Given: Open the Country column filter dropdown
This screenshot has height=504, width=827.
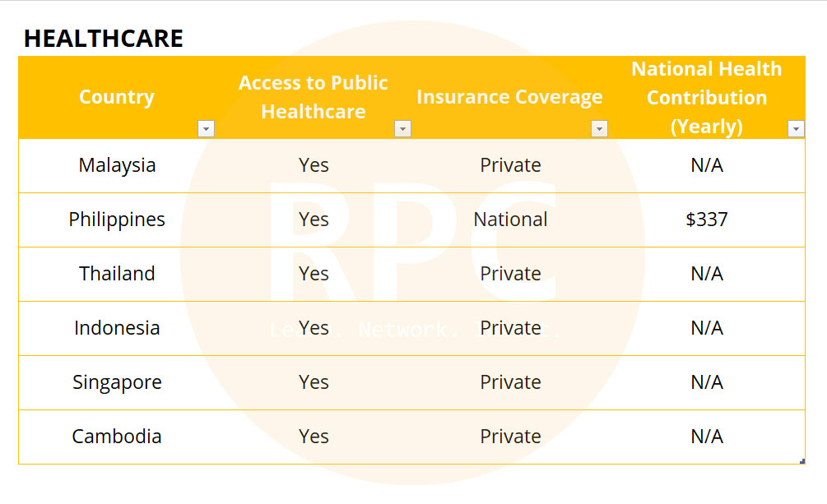Looking at the screenshot, I should point(206,128).
